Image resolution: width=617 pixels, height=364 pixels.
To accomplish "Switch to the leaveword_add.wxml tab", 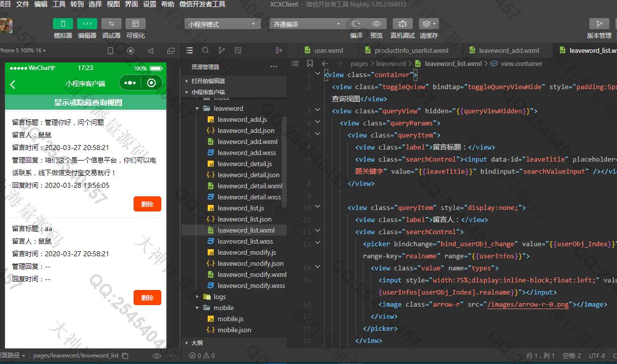I will click(508, 50).
